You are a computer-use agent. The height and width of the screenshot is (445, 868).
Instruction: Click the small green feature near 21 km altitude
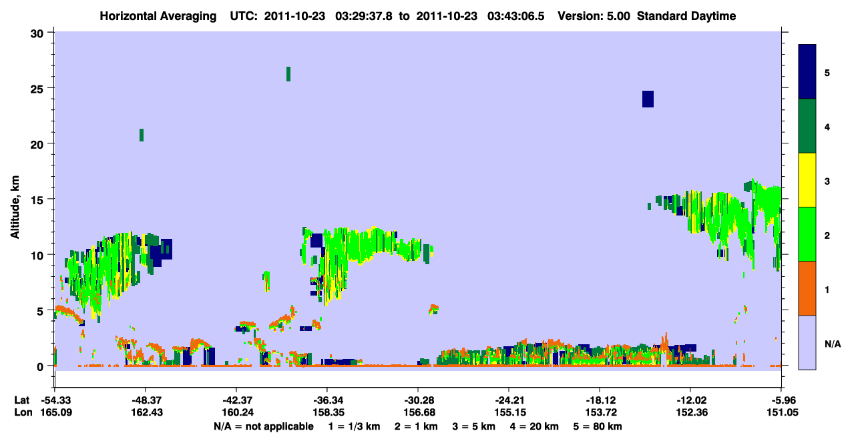tap(142, 135)
